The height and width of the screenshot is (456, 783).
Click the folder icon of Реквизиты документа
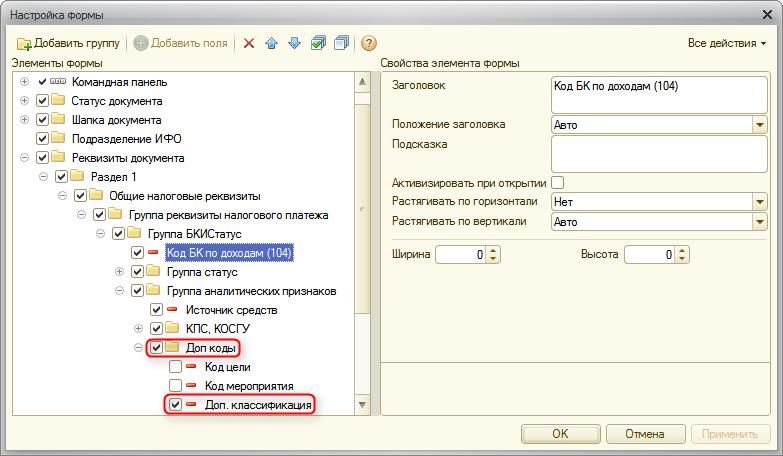point(59,157)
